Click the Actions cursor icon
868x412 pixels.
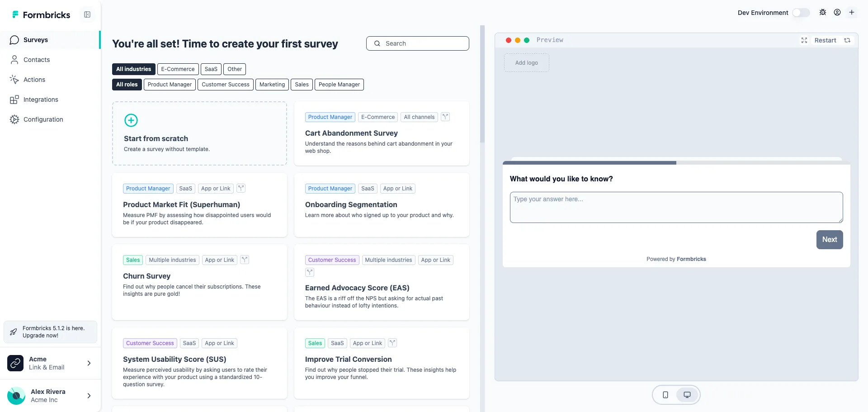pos(14,80)
